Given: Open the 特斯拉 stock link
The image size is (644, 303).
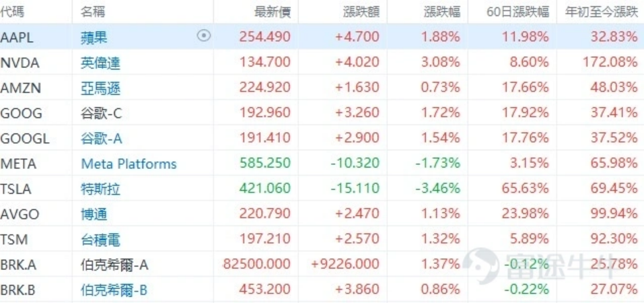Looking at the screenshot, I should pos(101,189).
